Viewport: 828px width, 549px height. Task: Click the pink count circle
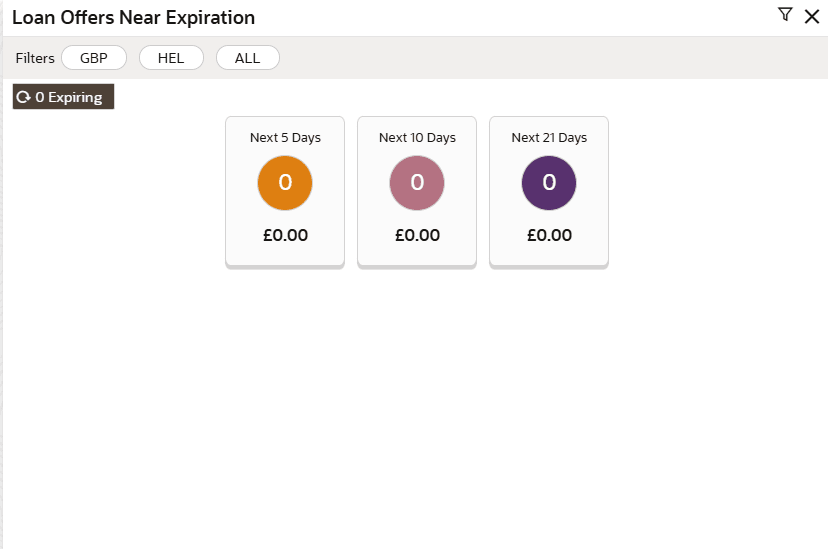tap(417, 183)
